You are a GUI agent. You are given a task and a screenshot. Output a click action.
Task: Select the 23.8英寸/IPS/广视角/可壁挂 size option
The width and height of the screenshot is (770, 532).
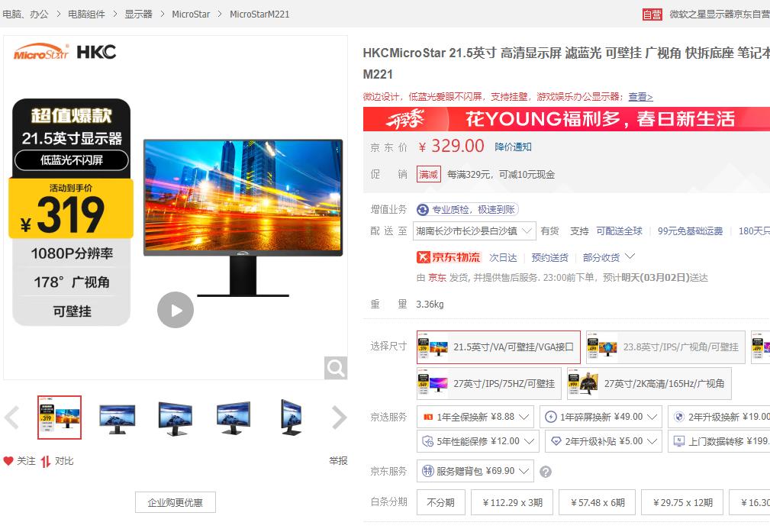pyautogui.click(x=664, y=347)
